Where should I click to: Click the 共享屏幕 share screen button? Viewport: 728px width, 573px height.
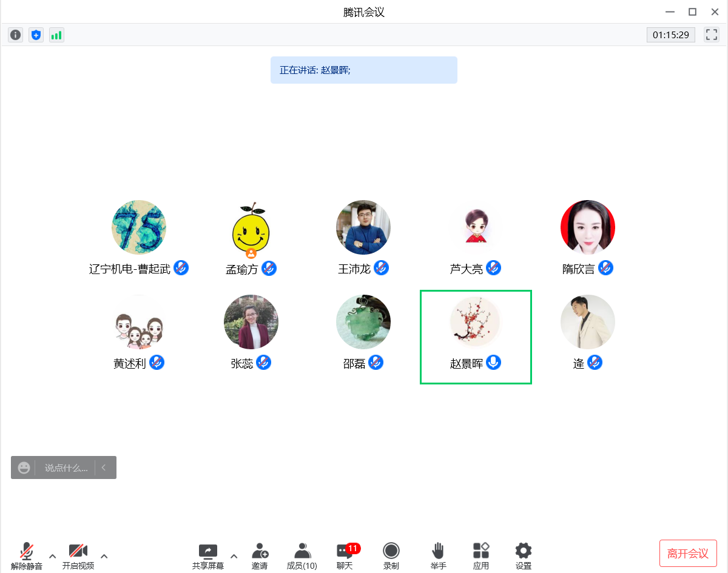208,555
